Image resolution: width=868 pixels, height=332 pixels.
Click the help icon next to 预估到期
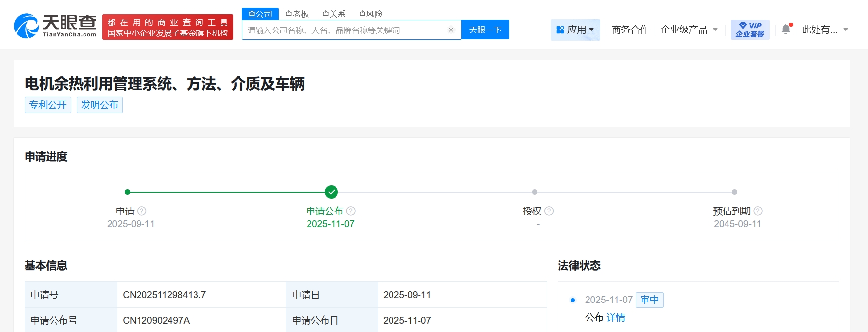point(758,211)
